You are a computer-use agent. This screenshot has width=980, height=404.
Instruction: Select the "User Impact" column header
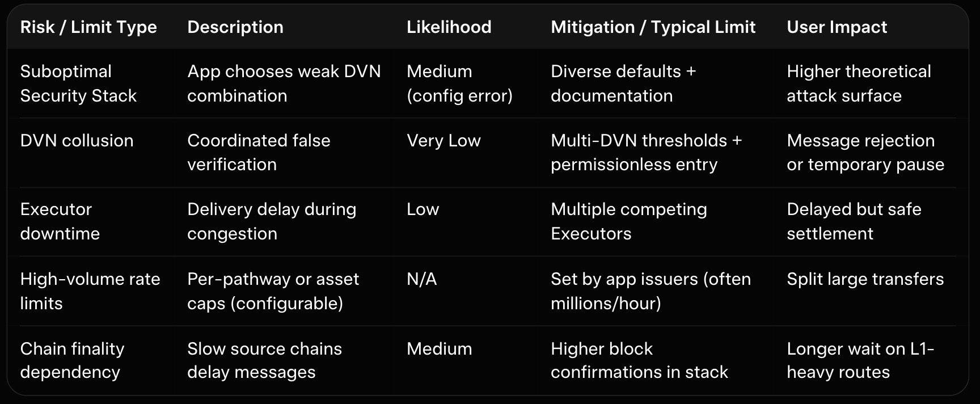[x=837, y=27]
